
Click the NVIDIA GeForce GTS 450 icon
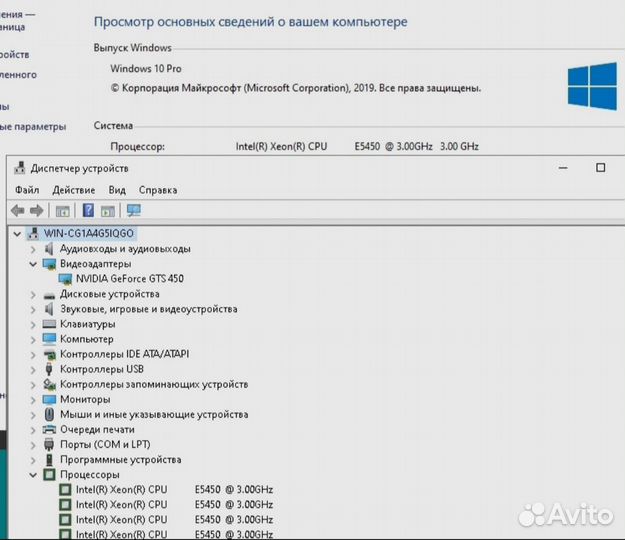65,279
